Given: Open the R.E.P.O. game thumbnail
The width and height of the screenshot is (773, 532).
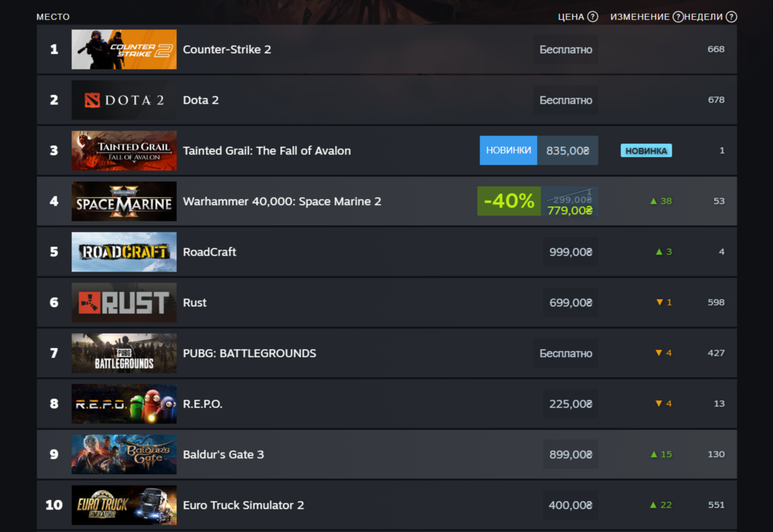Looking at the screenshot, I should tap(124, 404).
